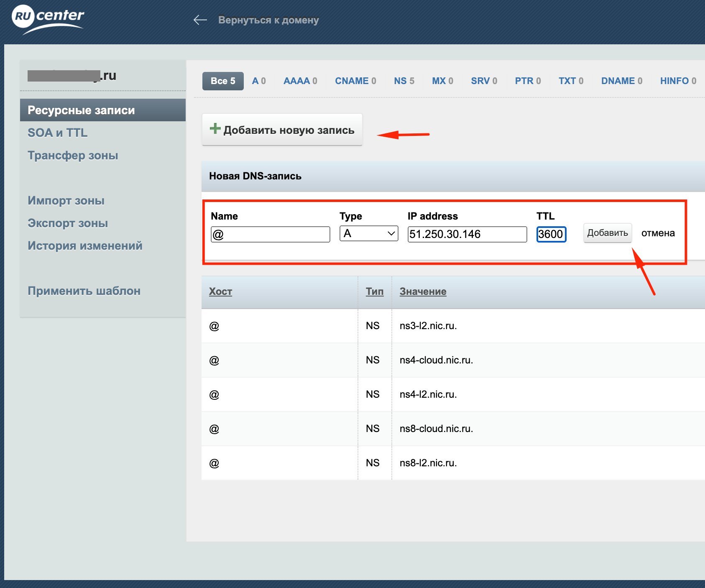Switch to the SRV 0 tab
This screenshot has width=705, height=588.
pyautogui.click(x=484, y=81)
